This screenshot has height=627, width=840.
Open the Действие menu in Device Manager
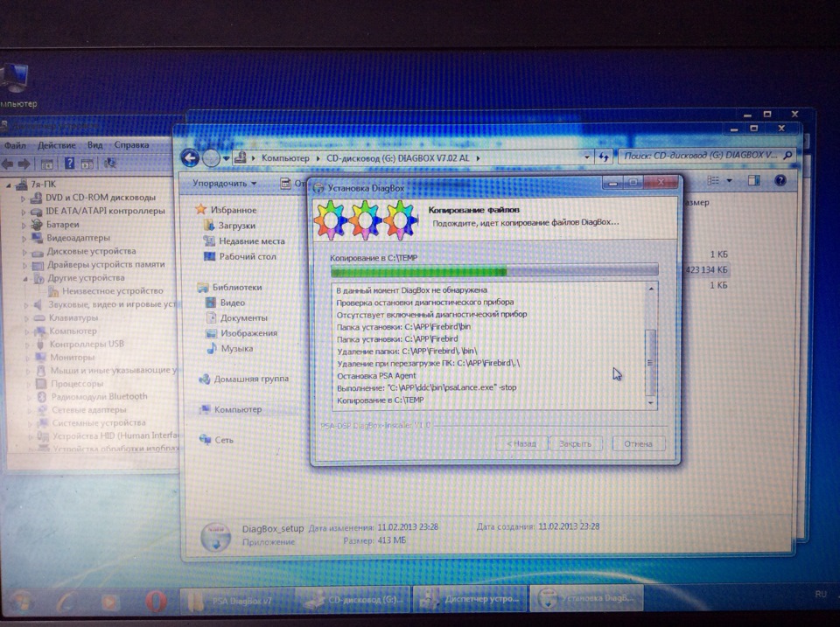(57, 145)
